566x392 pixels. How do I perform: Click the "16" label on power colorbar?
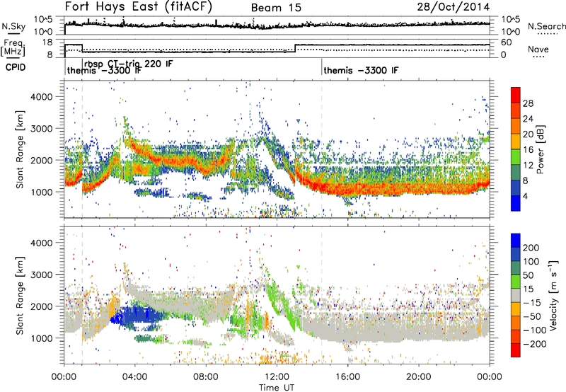[x=528, y=150]
